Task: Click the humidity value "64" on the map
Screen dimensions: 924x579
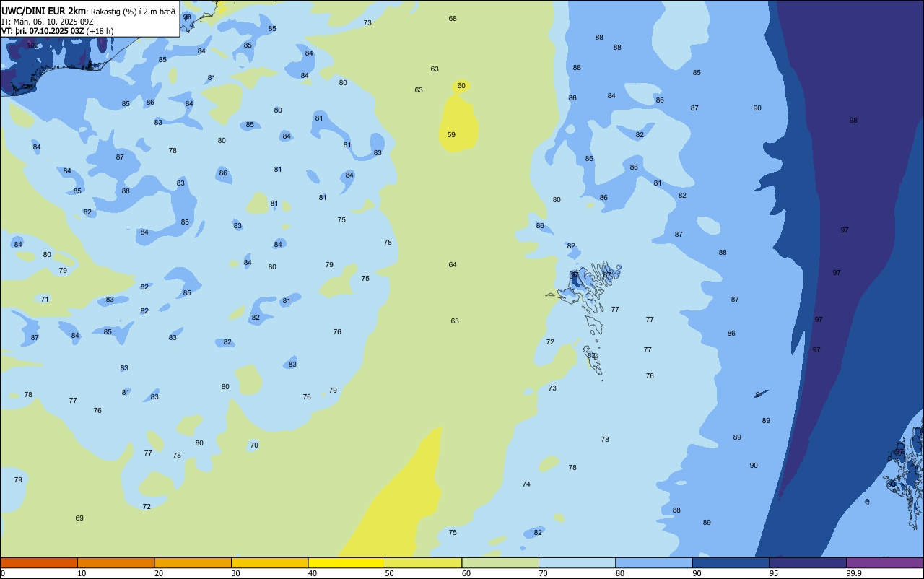Action: tap(453, 264)
